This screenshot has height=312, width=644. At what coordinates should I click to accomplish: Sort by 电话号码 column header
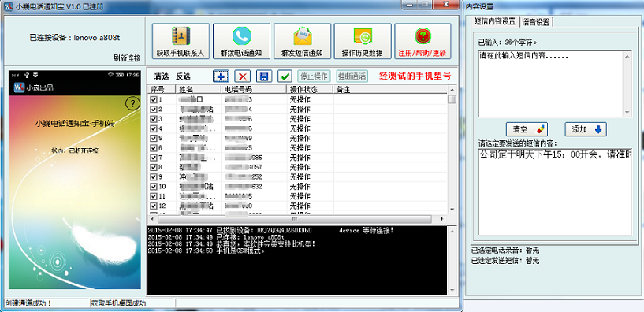click(x=254, y=89)
